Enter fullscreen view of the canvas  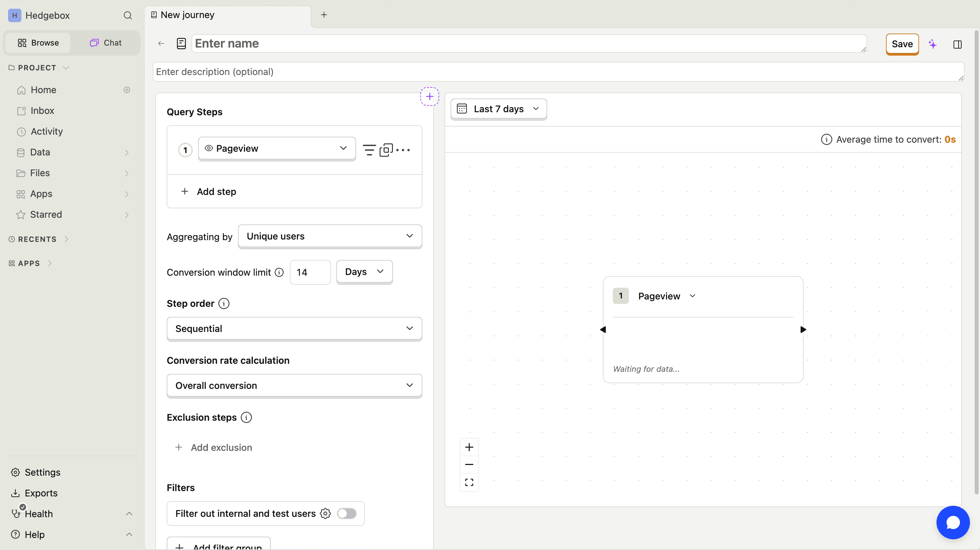pyautogui.click(x=469, y=482)
